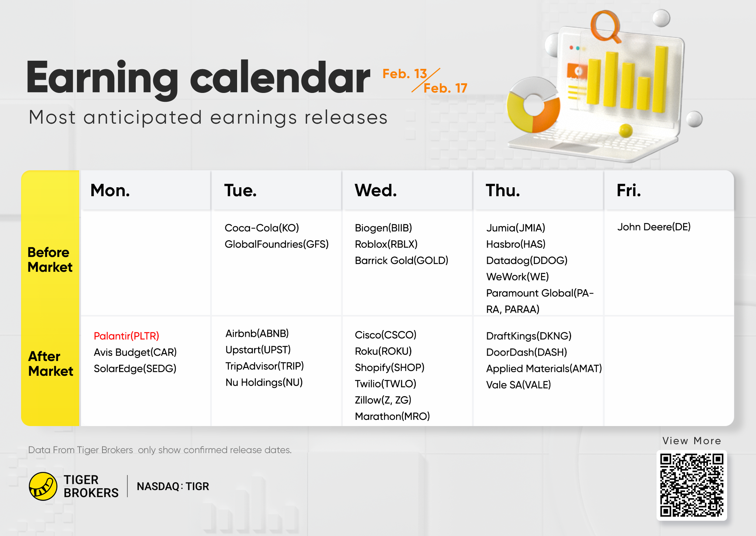Click the Datadog(DDOG) entry
The height and width of the screenshot is (536, 756).
click(527, 260)
